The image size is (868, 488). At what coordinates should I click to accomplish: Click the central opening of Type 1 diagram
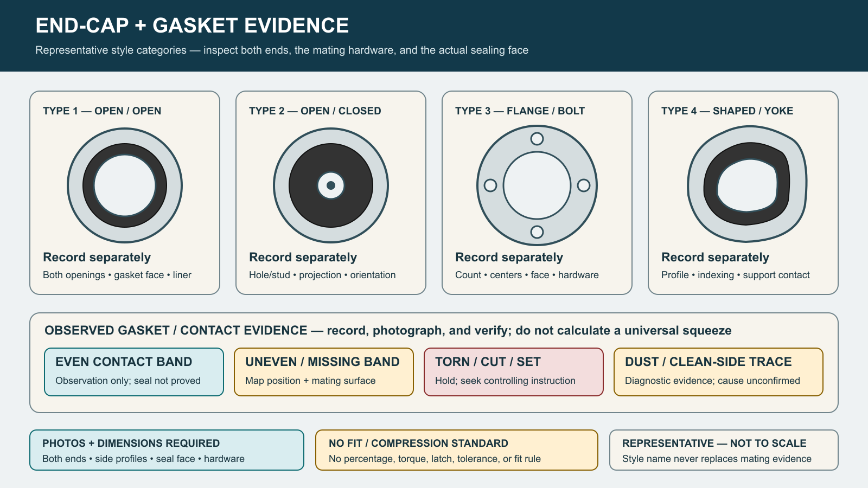tap(125, 185)
